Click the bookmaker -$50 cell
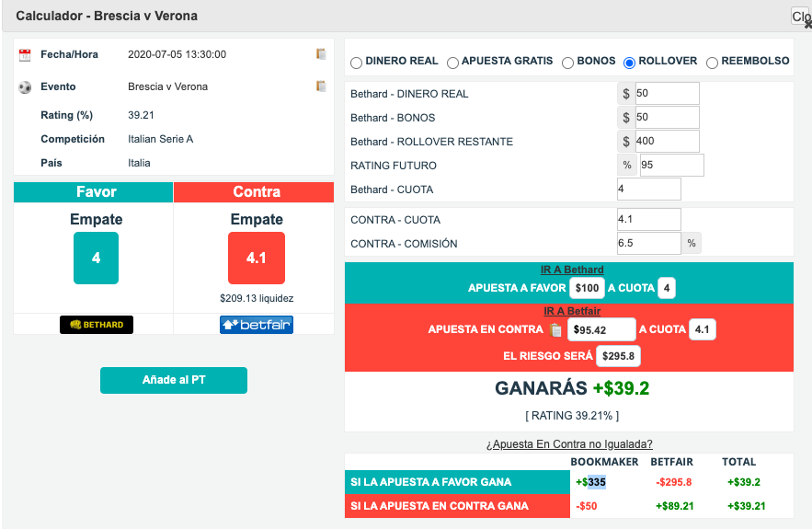Image resolution: width=812 pixels, height=529 pixels. [586, 506]
